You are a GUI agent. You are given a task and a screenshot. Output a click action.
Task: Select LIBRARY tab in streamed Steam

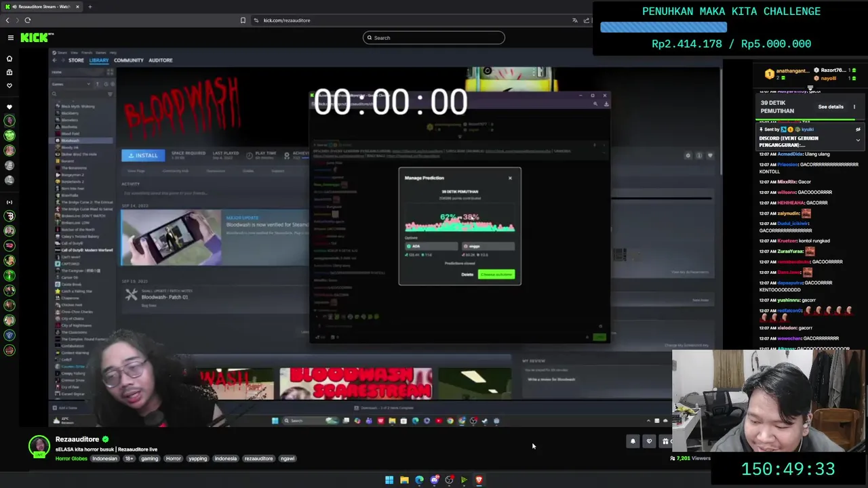pos(99,60)
